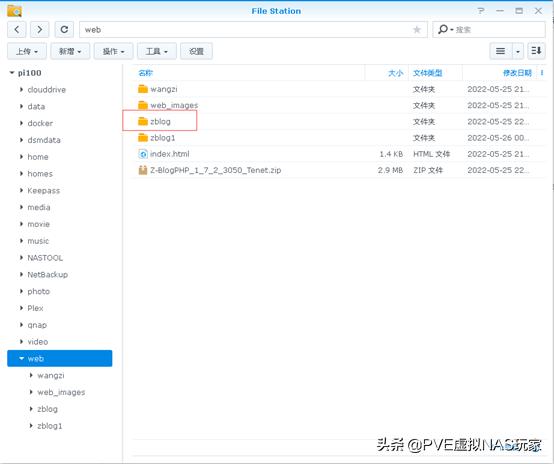Refresh the current folder listing
This screenshot has width=554, height=464.
[64, 29]
